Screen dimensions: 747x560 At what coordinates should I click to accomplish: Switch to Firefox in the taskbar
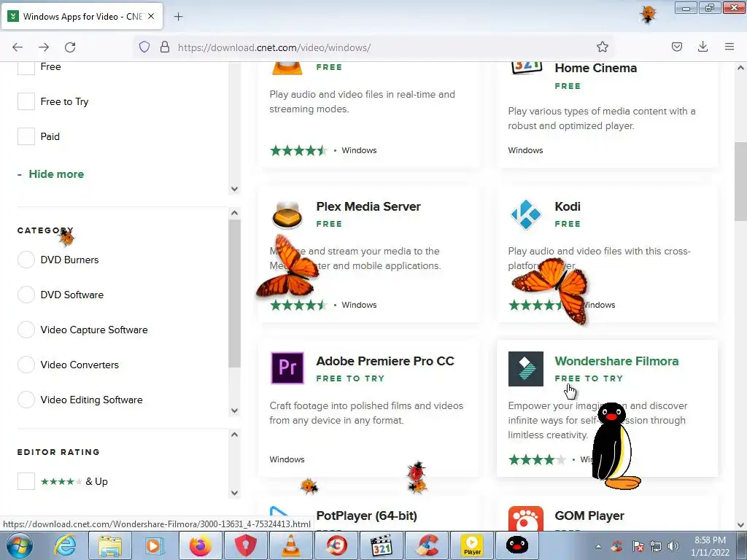(x=200, y=545)
